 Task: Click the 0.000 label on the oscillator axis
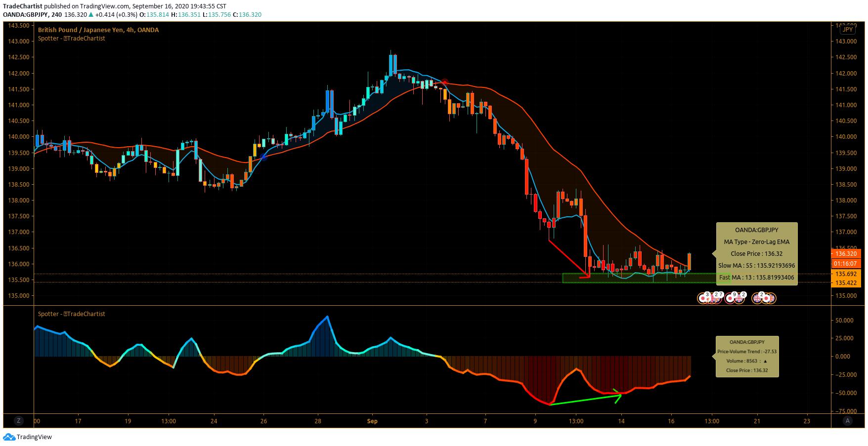click(843, 357)
